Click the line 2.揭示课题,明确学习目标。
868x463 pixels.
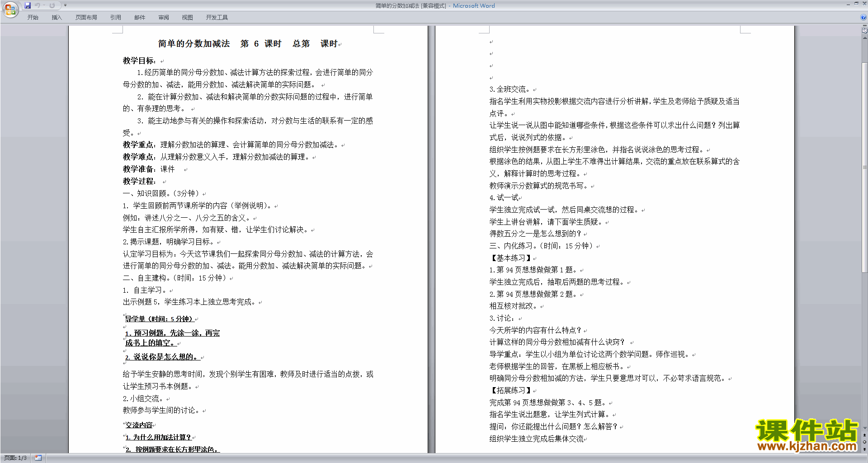coord(169,242)
